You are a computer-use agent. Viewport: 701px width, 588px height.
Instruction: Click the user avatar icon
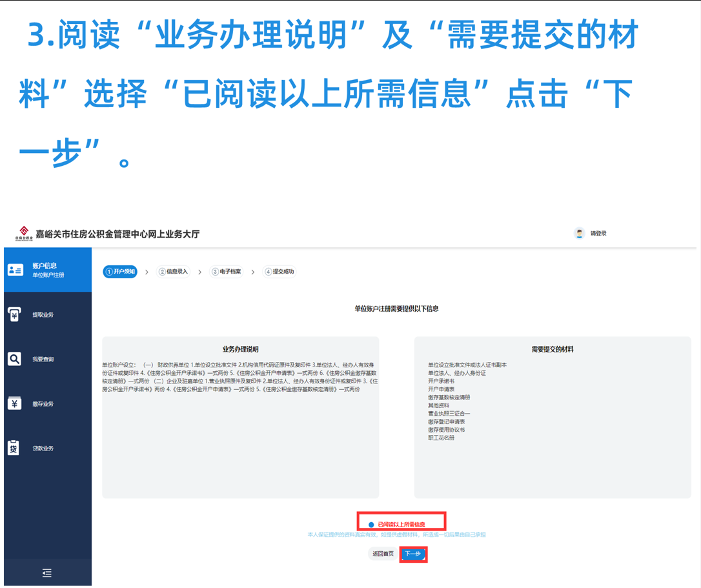(x=579, y=234)
